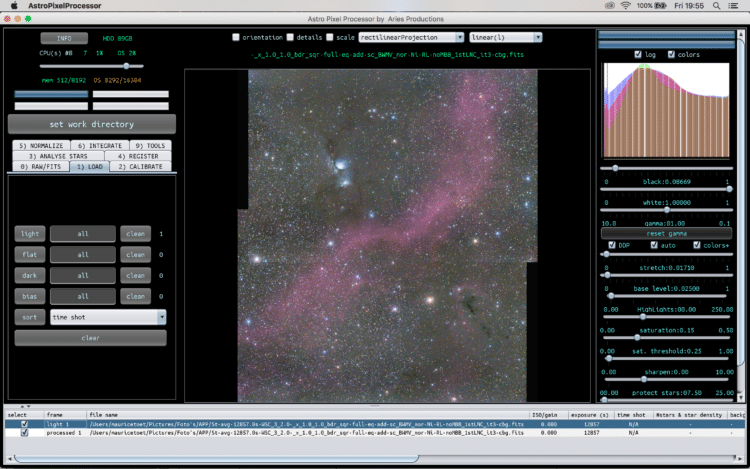Switch to the 5) NORMALIZE tab
Viewport: 750px width, 469px height.
(42, 145)
